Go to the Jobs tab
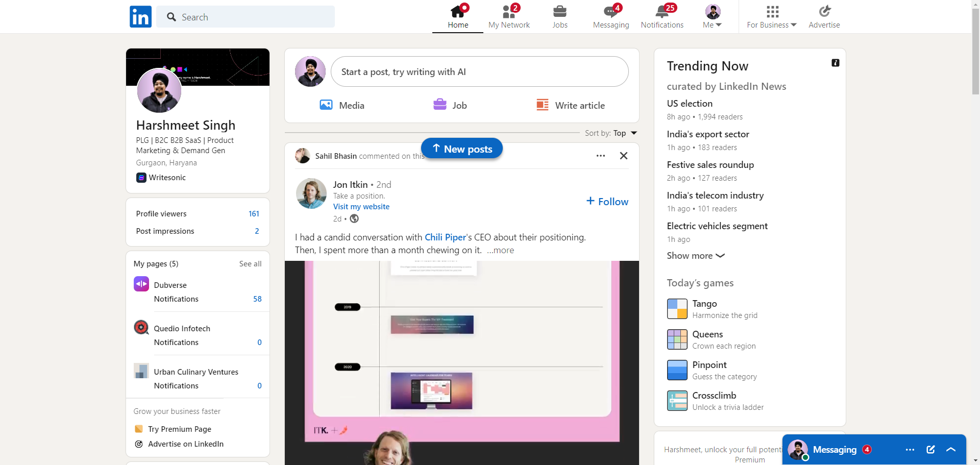Image resolution: width=980 pixels, height=465 pixels. pos(560,17)
